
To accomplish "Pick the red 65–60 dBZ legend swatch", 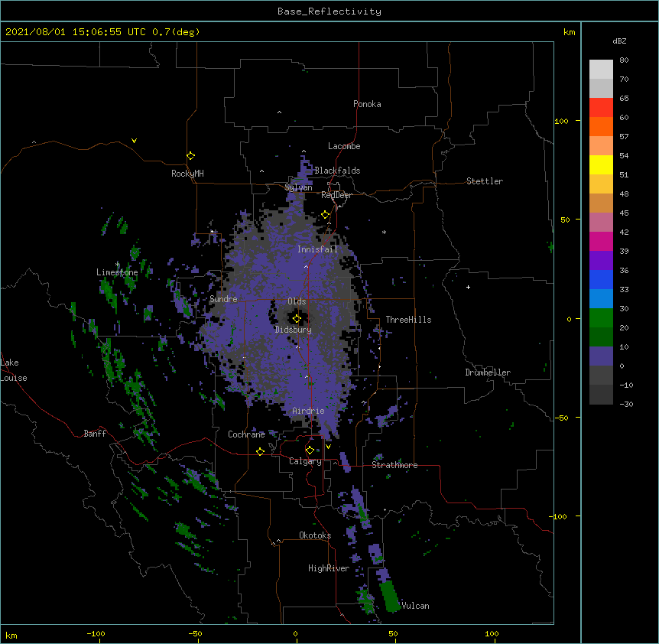I will tap(601, 108).
